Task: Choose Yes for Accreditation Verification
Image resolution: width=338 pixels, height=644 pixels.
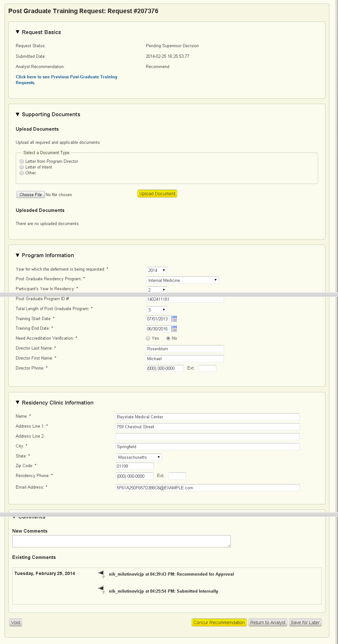Action: pos(148,338)
